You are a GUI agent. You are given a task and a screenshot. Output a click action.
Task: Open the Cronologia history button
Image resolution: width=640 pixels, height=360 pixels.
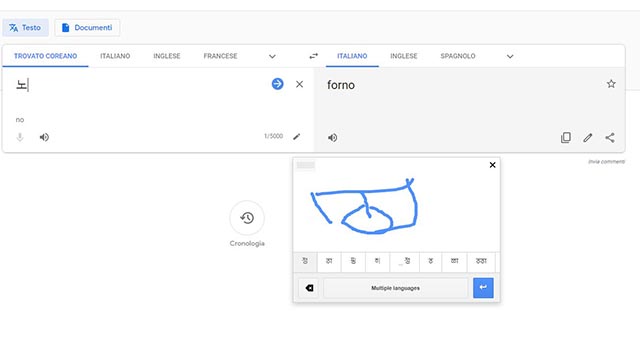point(247,218)
